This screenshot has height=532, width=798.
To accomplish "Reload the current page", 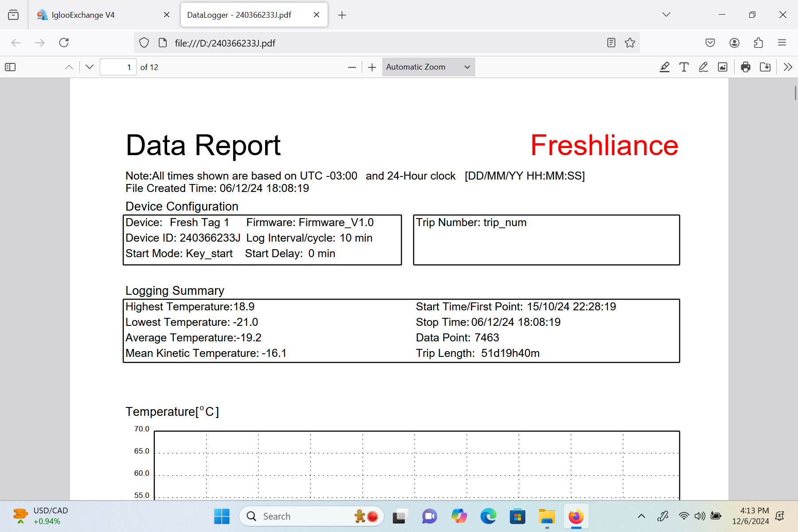I will 64,43.
